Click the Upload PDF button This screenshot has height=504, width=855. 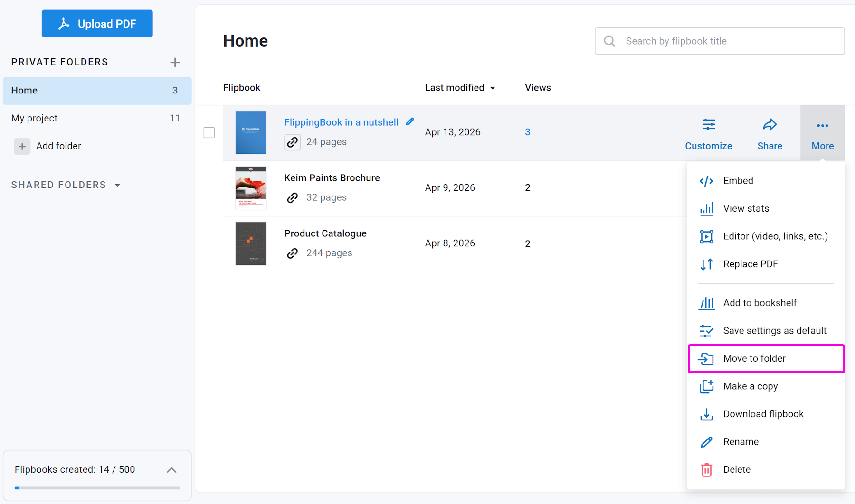[97, 24]
